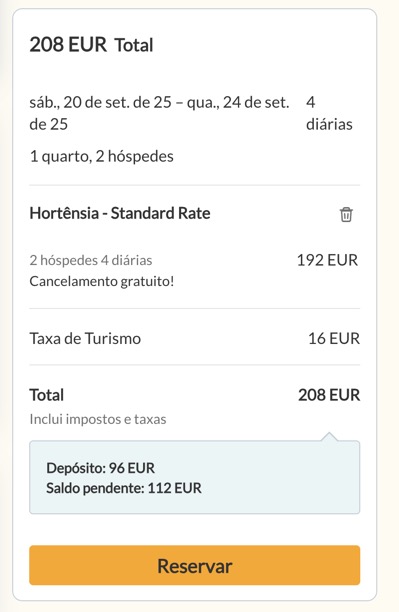The height and width of the screenshot is (612, 399).
Task: Click the 2 hóspedes 4 diárias detail
Action: 91,260
